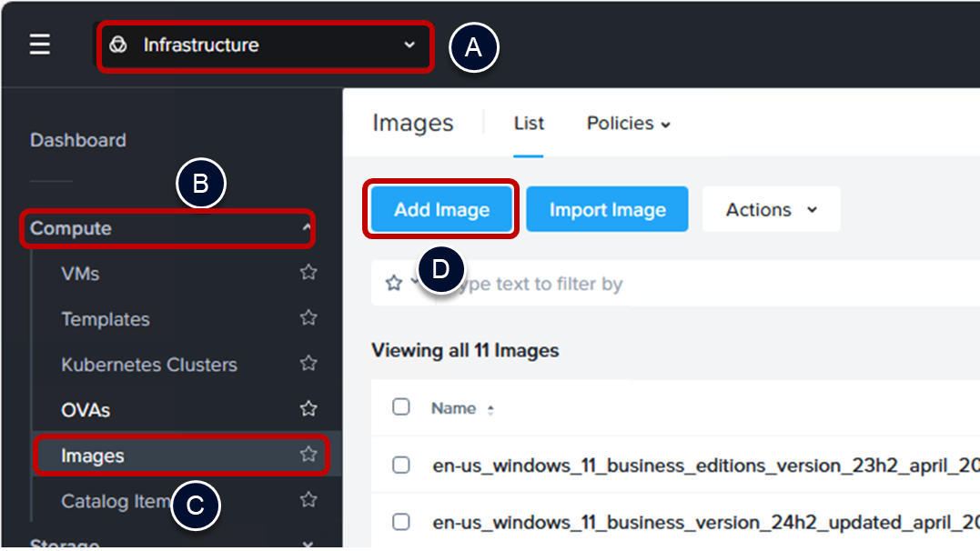Expand the Actions dropdown menu
Screen dimensions: 980x551
coord(771,210)
